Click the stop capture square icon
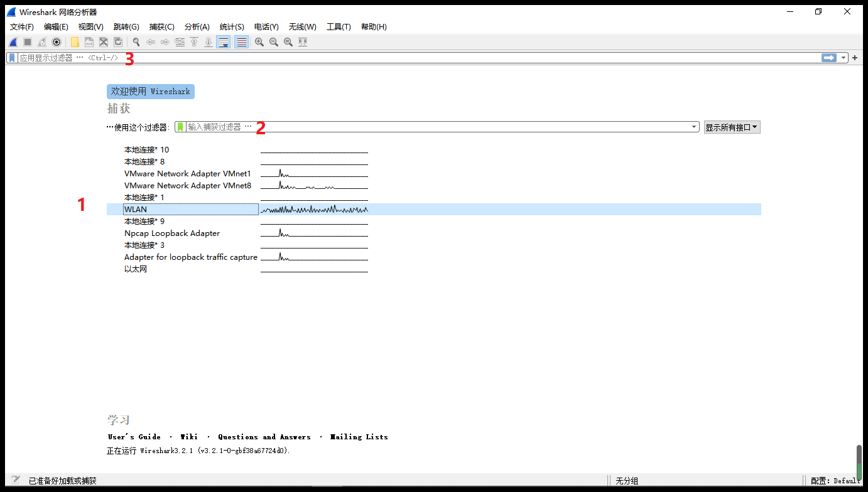868x492 pixels. tap(28, 42)
